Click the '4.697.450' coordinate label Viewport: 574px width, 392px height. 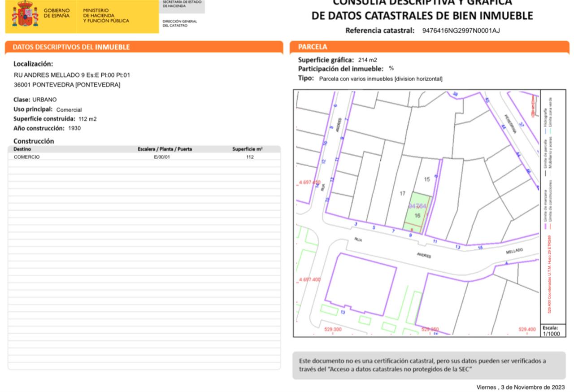tap(309, 183)
